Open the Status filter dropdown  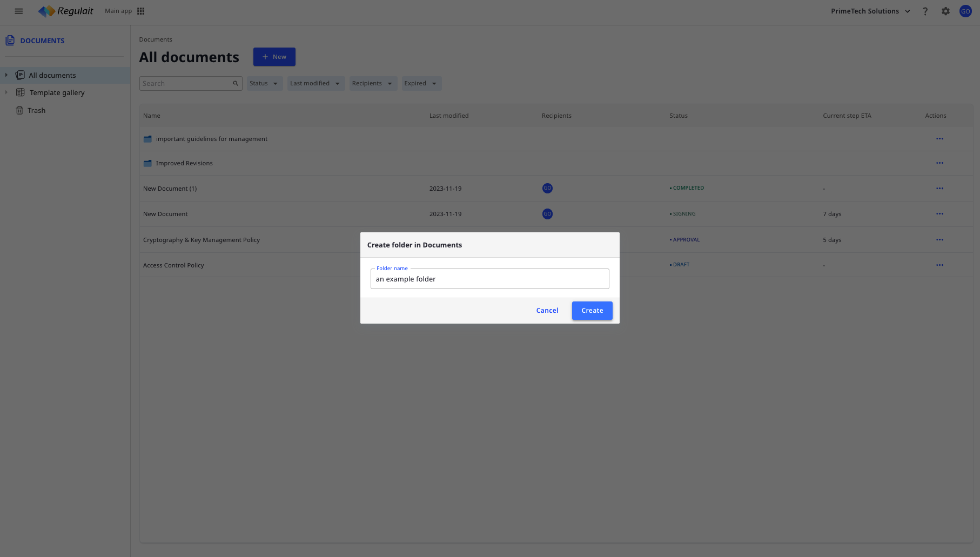click(264, 83)
